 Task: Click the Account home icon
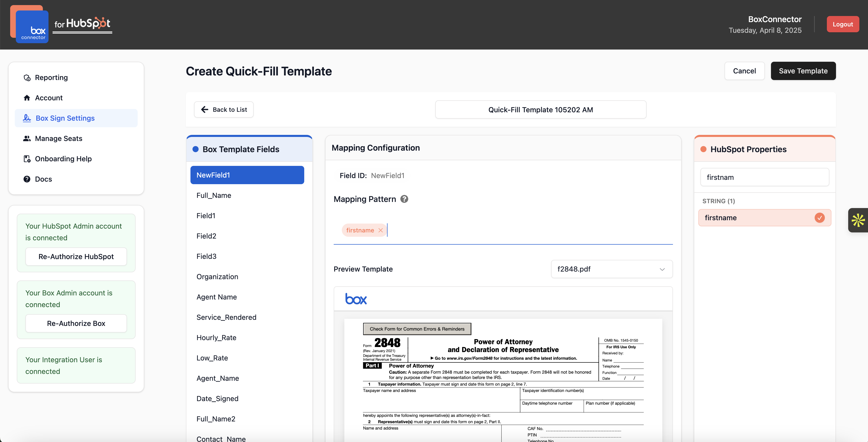(27, 98)
